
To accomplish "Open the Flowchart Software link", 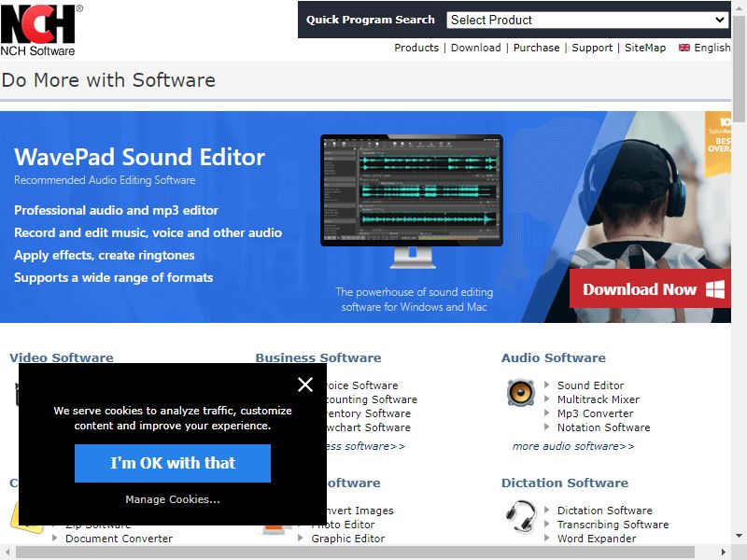I will click(369, 427).
